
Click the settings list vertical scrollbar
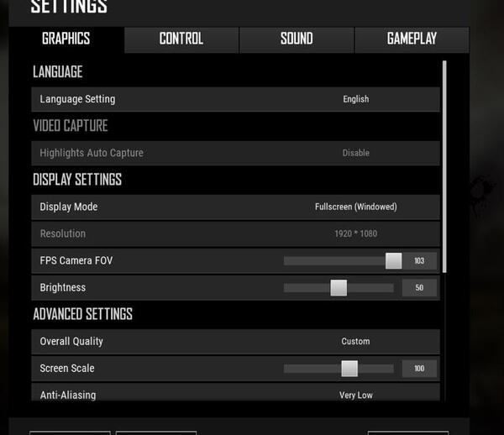tap(444, 167)
